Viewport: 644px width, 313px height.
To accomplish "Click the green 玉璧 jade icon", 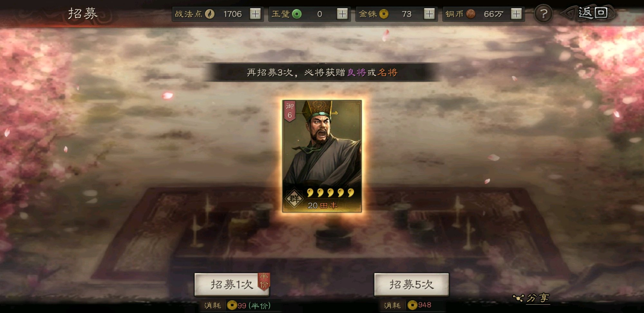I will pos(297,14).
